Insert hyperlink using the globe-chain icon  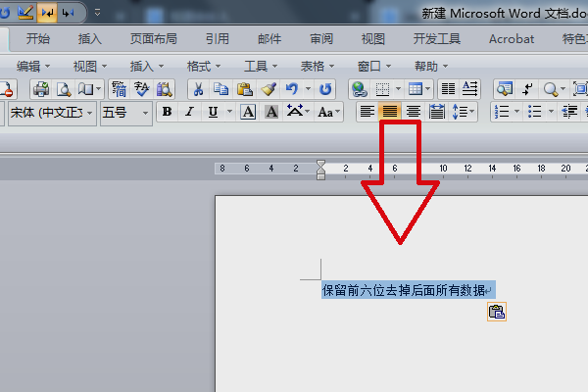360,89
